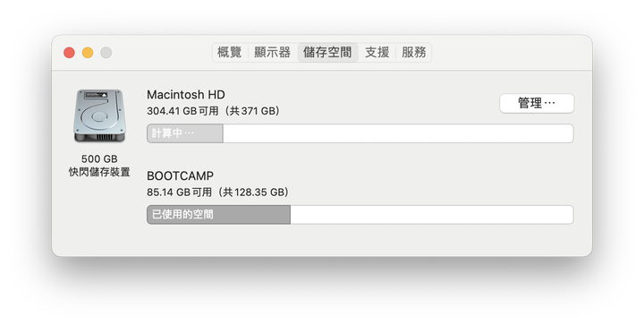This screenshot has height=325, width=644.
Task: Click the gray disabled zoom button
Action: click(106, 53)
